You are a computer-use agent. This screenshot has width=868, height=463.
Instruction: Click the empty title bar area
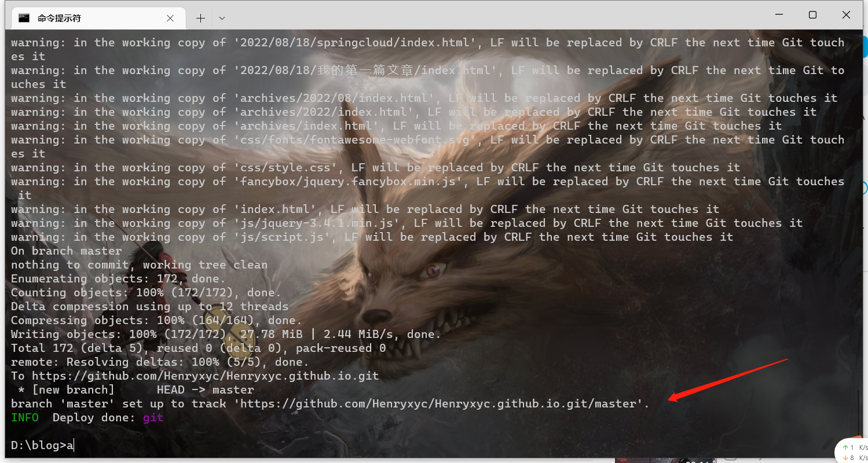pos(492,17)
